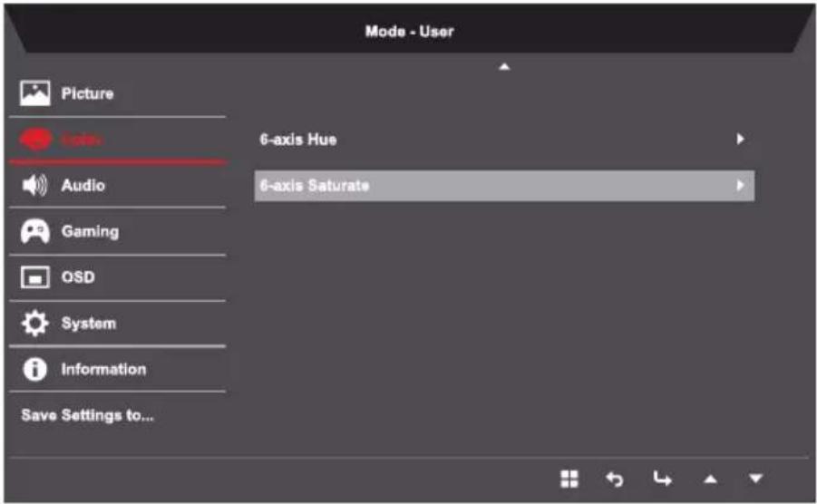Move up with bottom-bar up arrow
The width and height of the screenshot is (817, 504).
(x=710, y=479)
